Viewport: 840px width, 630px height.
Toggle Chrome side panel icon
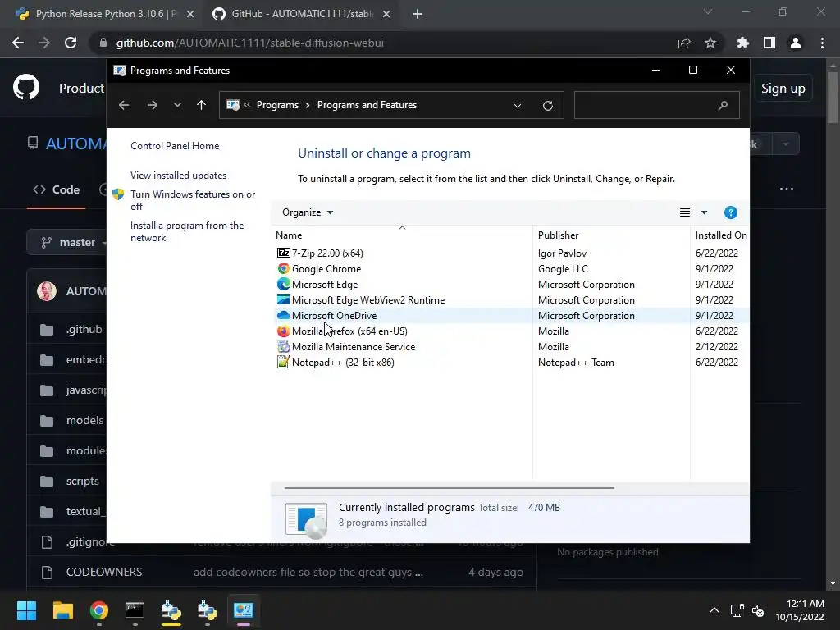(769, 43)
